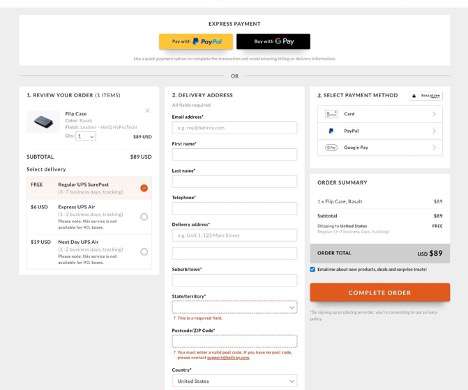The image size is (468, 390).
Task: Click the 'EXPRESS PAYMENT' heading
Action: coord(234,24)
